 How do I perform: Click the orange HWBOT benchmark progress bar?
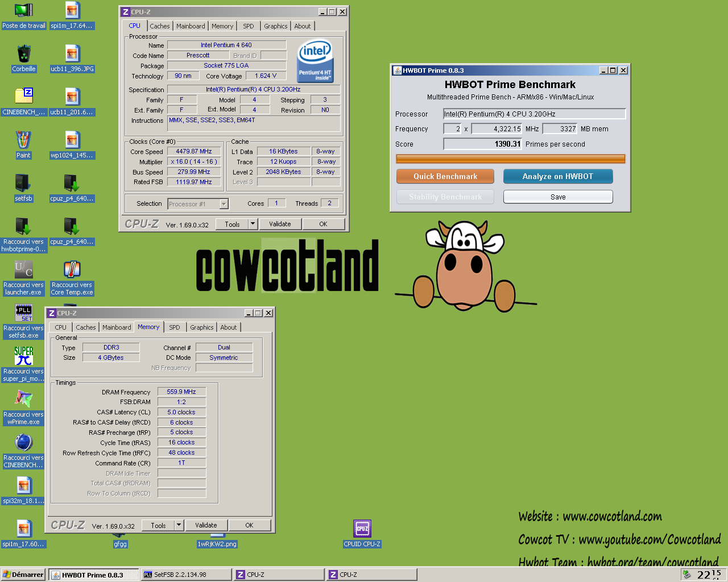click(x=511, y=159)
